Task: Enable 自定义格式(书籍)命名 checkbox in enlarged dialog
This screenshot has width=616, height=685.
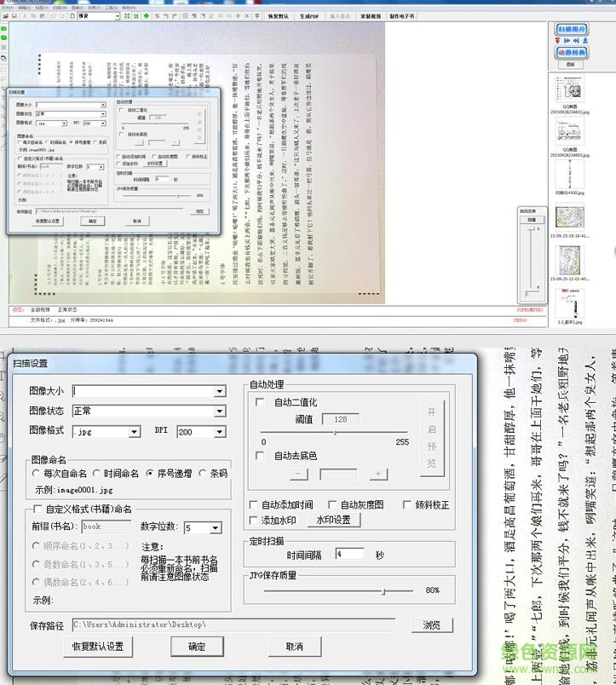Action: pos(37,509)
